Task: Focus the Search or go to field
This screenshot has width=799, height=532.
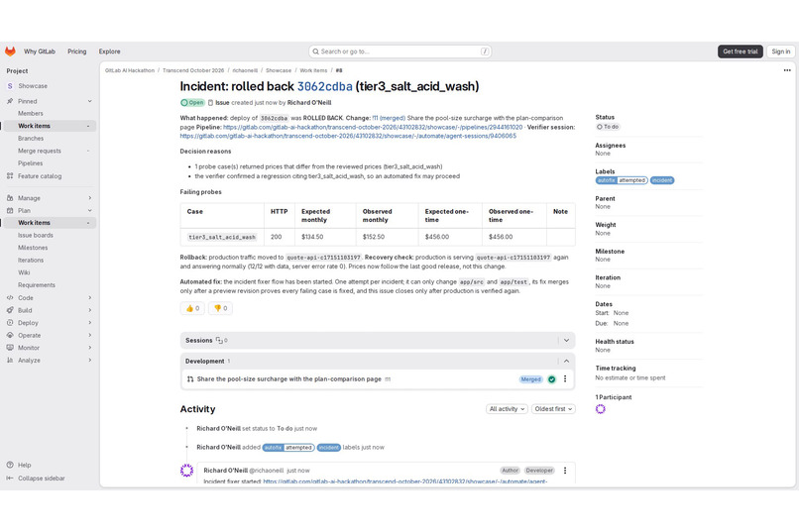Action: pos(400,52)
